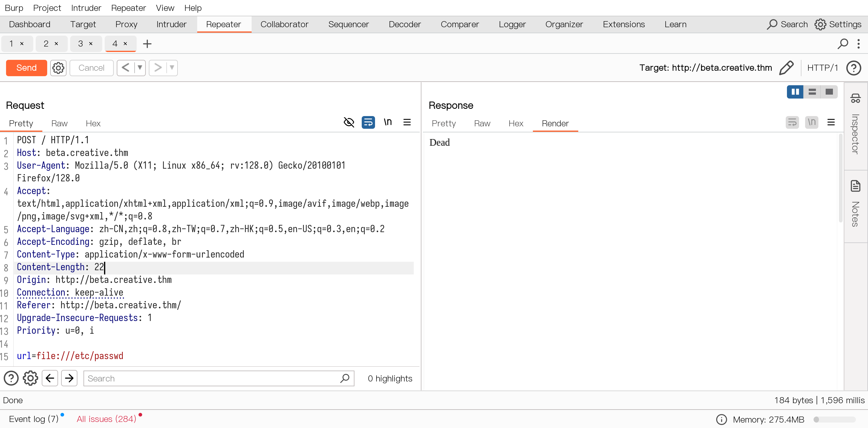The height and width of the screenshot is (428, 868).
Task: Switch response view to Hex
Action: pos(516,124)
